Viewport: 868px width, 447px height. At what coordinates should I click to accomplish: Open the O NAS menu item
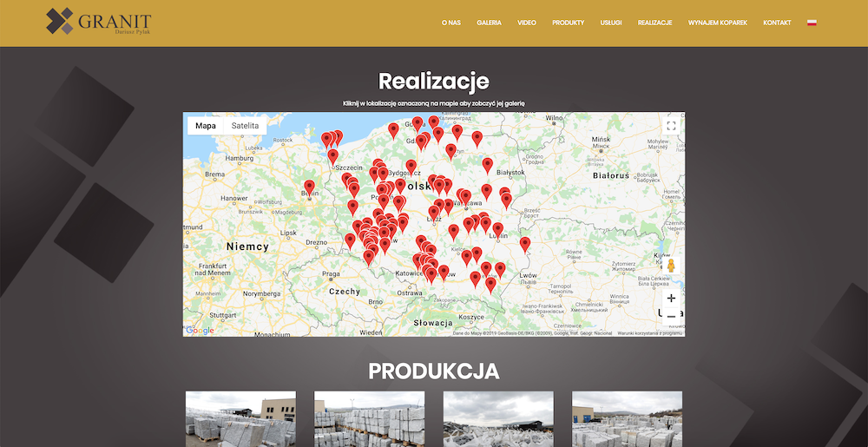click(450, 23)
